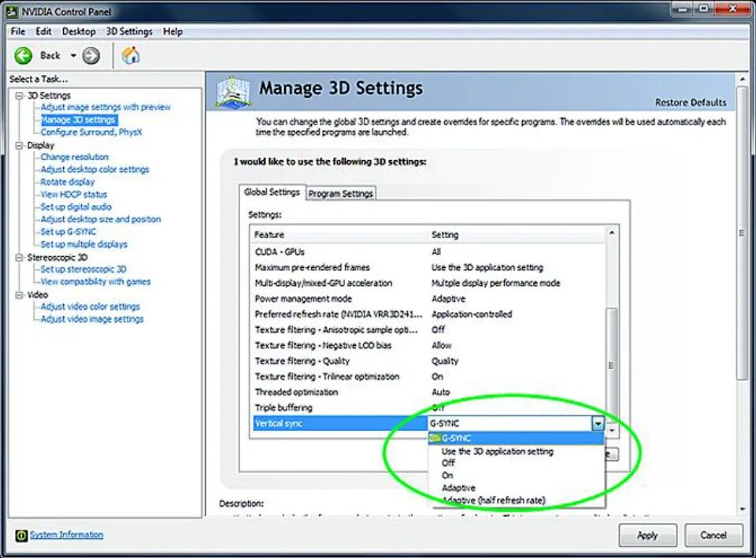This screenshot has width=756, height=558.
Task: Open Rotate display
Action: tap(68, 182)
